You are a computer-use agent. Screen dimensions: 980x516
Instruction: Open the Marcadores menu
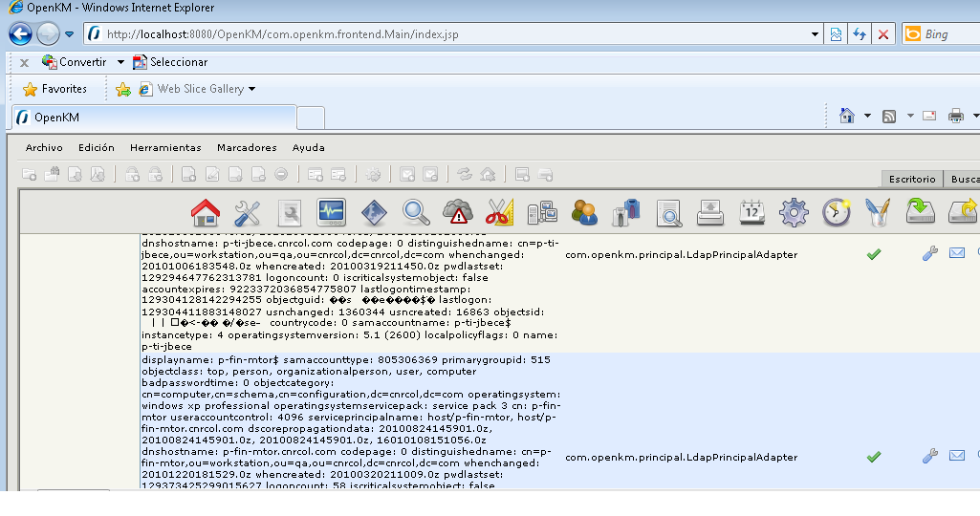(247, 147)
